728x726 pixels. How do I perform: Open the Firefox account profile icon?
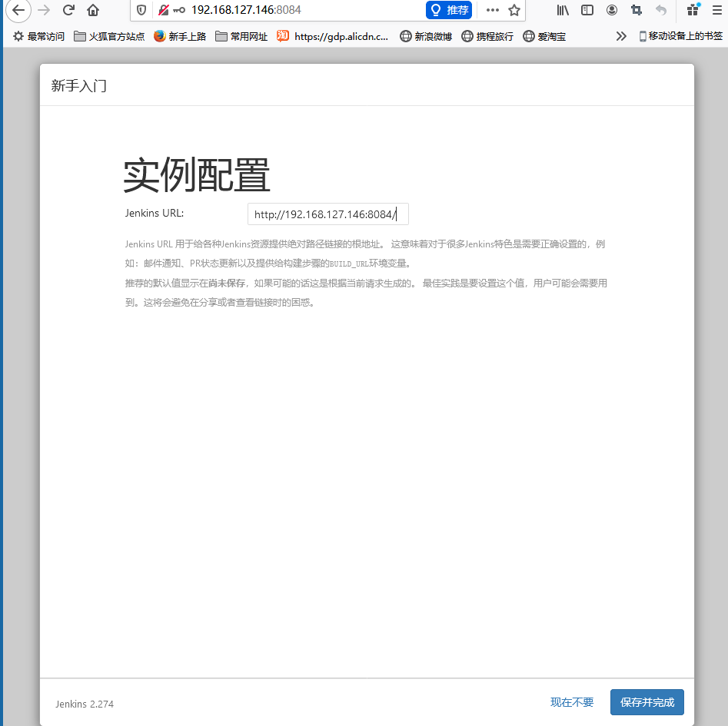(612, 11)
